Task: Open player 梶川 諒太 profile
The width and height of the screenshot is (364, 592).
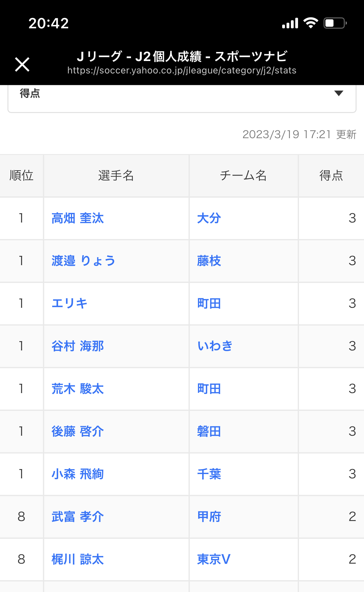Action: coord(77,559)
